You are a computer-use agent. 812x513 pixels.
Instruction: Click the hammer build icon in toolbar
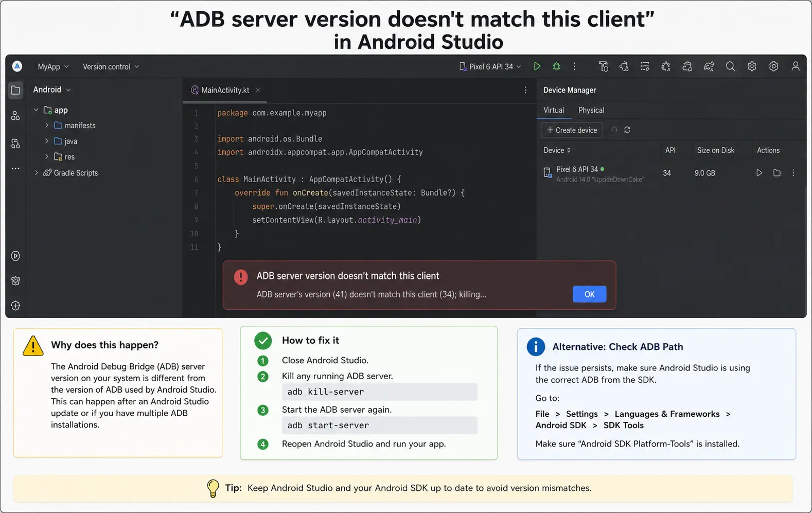point(604,66)
